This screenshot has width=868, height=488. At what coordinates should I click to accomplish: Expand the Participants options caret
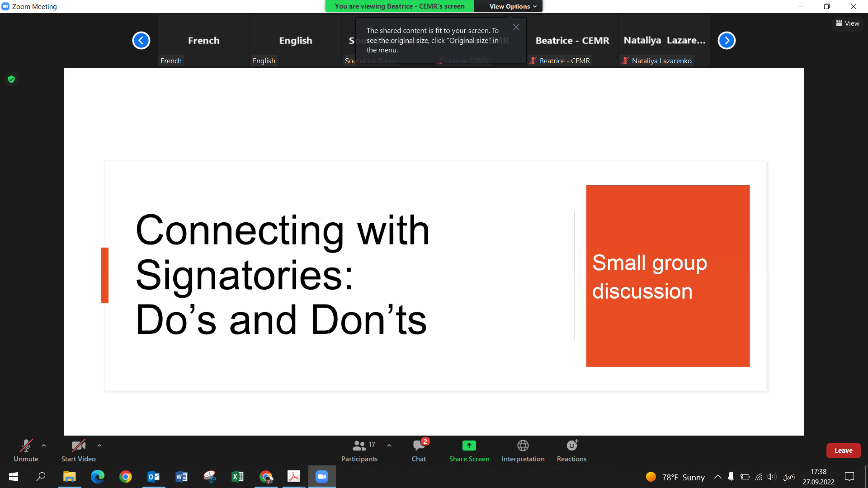tap(389, 446)
